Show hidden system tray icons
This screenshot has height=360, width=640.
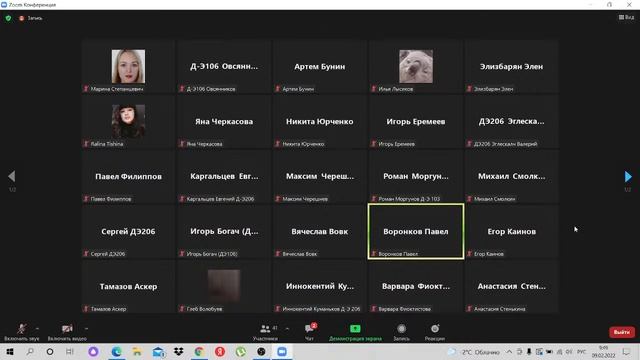pos(509,351)
